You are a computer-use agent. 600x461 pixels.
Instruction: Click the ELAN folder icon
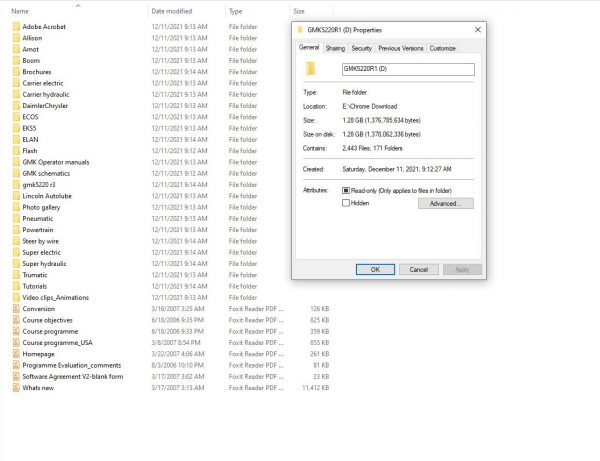[16, 140]
